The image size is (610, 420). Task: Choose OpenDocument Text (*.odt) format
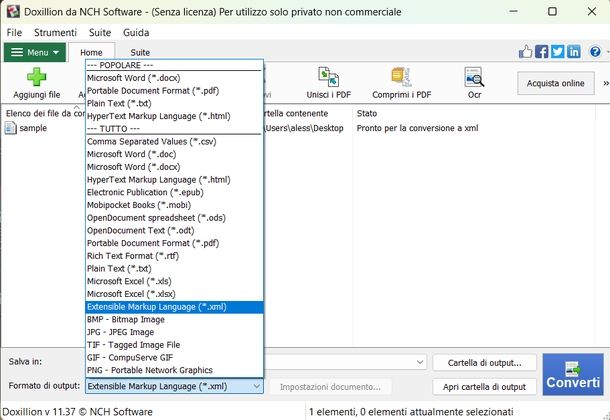[174, 230]
